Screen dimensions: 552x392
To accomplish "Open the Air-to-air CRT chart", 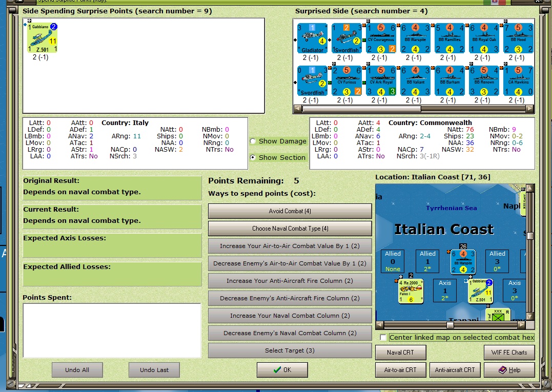I will pyautogui.click(x=401, y=370).
